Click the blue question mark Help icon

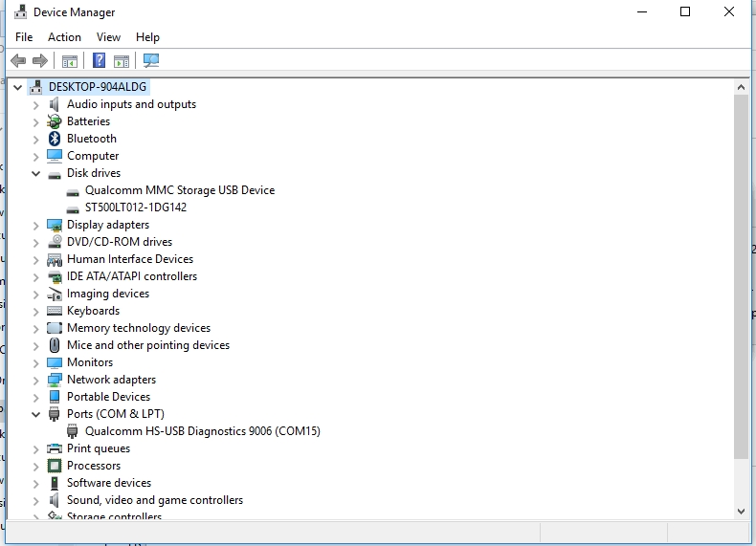pyautogui.click(x=99, y=60)
